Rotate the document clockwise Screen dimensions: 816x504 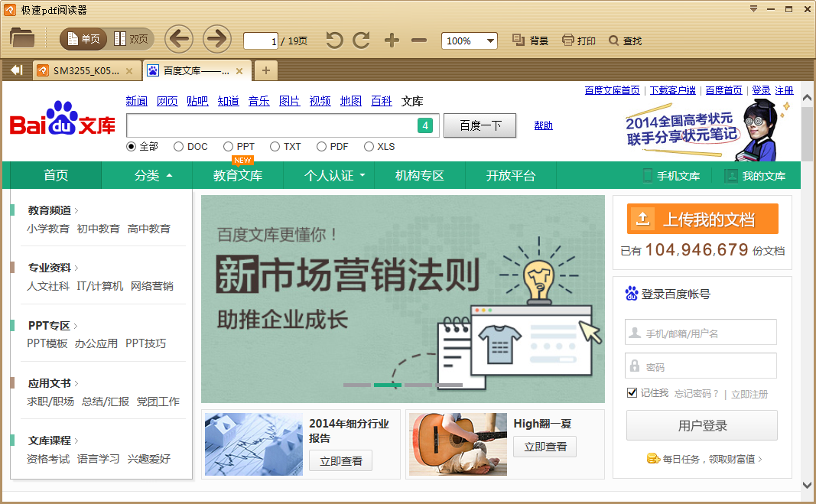pos(361,40)
